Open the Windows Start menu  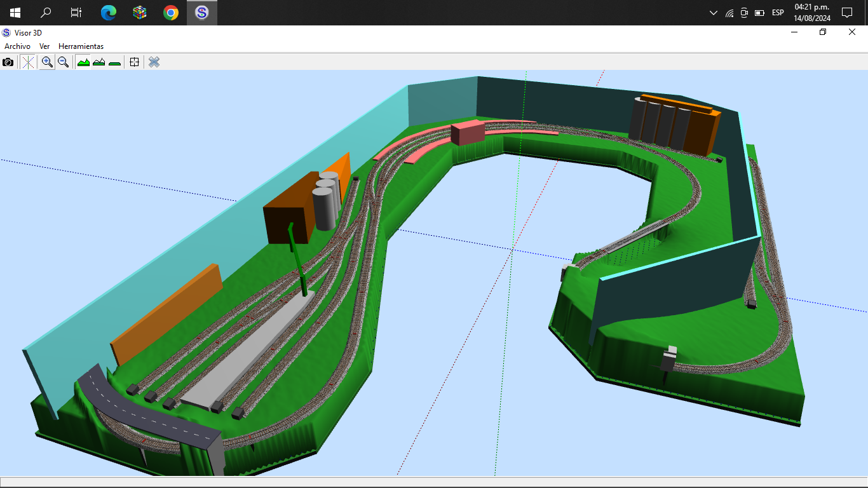pyautogui.click(x=15, y=13)
